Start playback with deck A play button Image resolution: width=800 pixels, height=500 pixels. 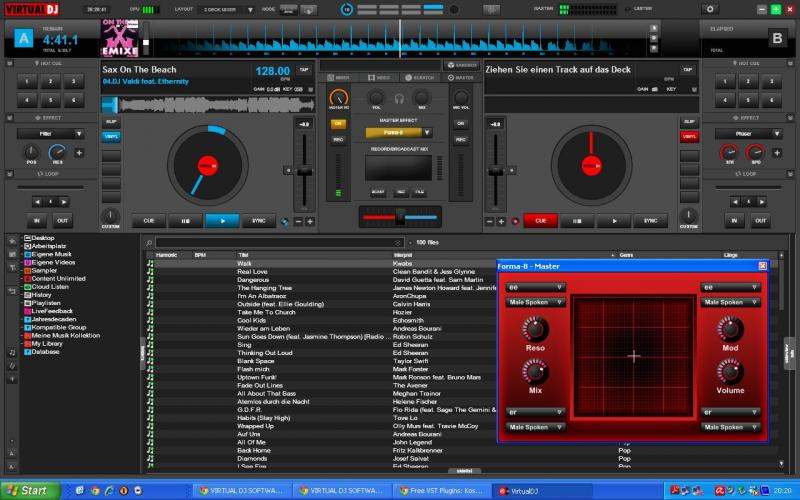pos(222,221)
